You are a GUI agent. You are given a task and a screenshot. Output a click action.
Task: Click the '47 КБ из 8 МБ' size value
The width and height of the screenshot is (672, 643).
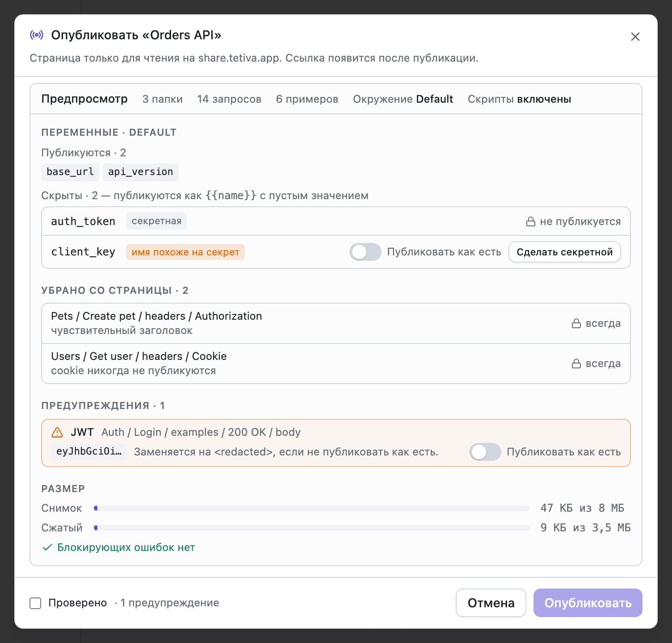582,508
